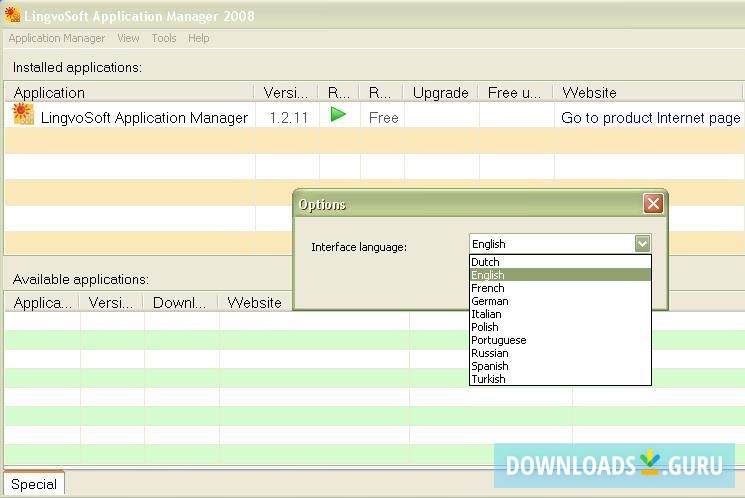The image size is (745, 498).
Task: Pick Italian from the language list
Action: point(560,314)
